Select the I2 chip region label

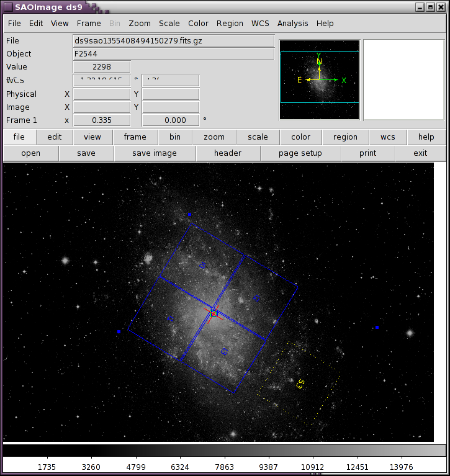tap(257, 298)
